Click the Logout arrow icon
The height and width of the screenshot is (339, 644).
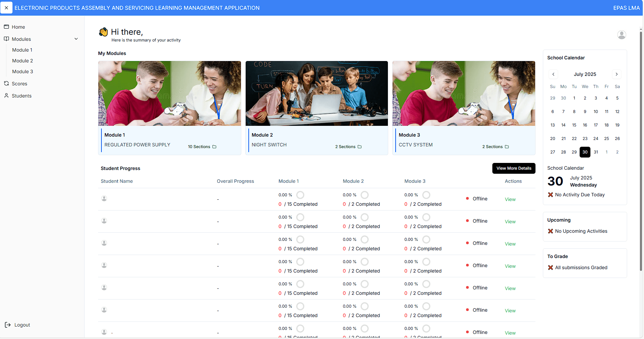[x=8, y=325]
